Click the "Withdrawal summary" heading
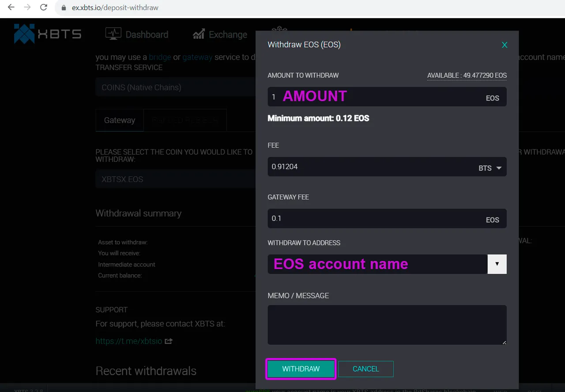The height and width of the screenshot is (392, 565). (139, 213)
